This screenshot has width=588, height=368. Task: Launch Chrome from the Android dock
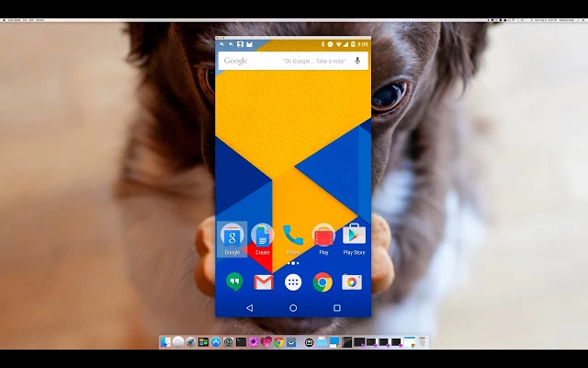pyautogui.click(x=322, y=282)
